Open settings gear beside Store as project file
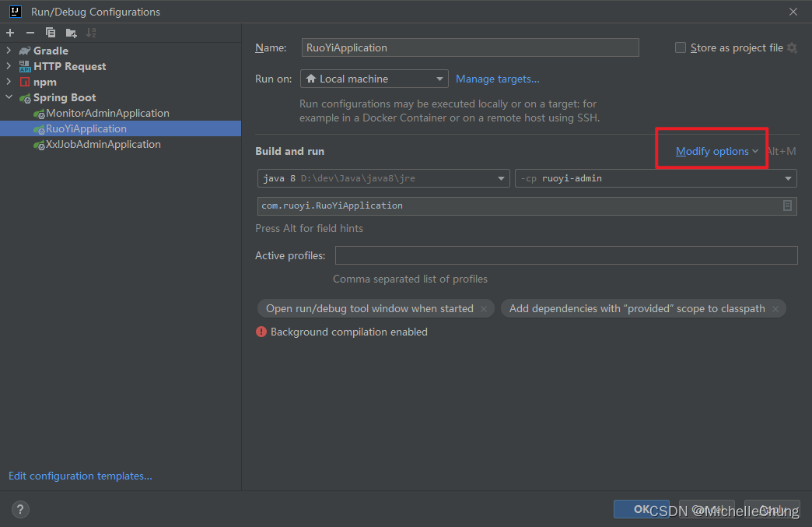812x527 pixels. click(792, 47)
